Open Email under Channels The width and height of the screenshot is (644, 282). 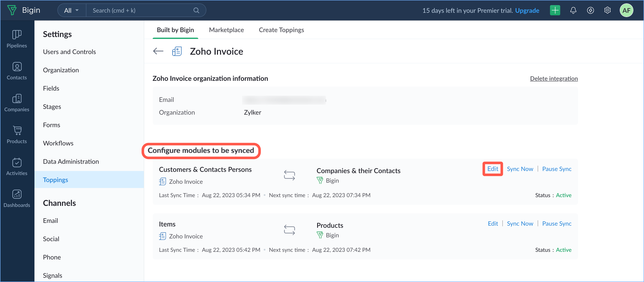tap(50, 221)
